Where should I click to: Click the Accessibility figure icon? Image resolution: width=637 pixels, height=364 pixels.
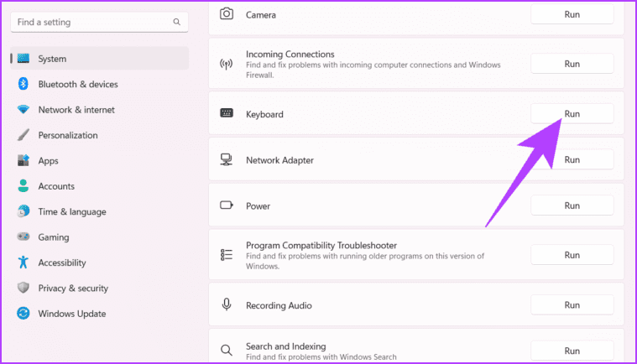coord(23,263)
